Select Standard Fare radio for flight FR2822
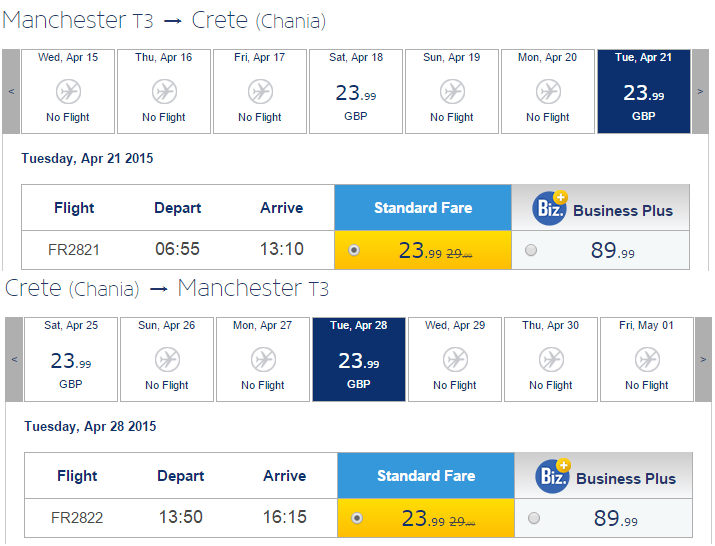 357,518
